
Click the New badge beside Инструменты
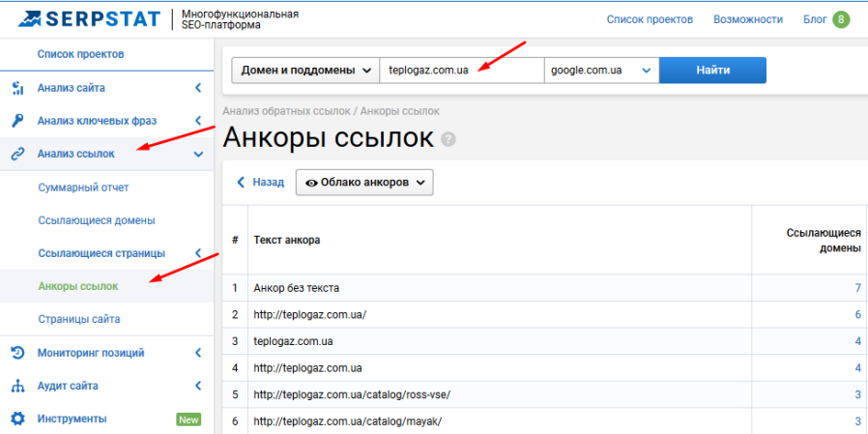point(188,420)
